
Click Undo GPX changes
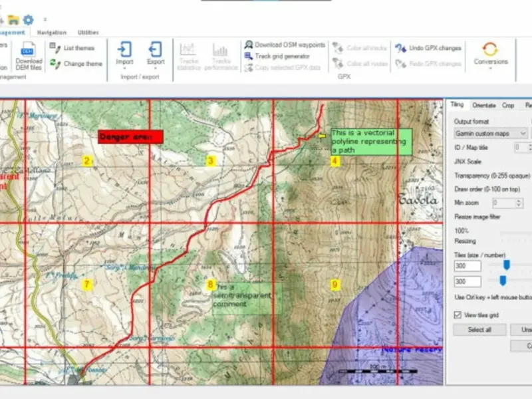coord(428,48)
